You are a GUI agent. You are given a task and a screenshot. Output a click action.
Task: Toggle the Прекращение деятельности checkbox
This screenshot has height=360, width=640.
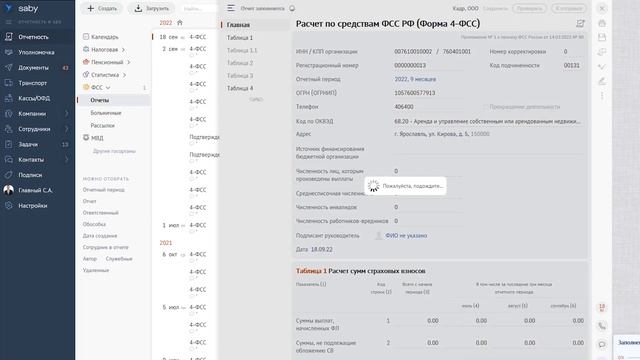tap(486, 107)
